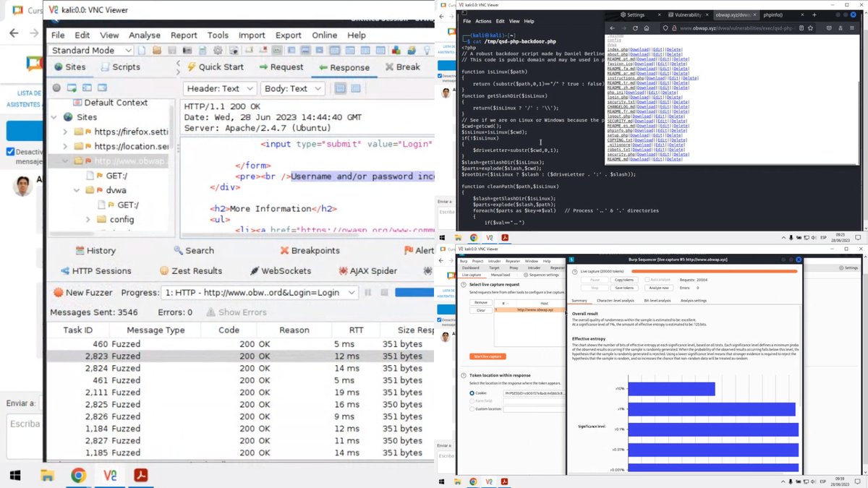This screenshot has width=868, height=488.
Task: Open the Analyse menu in ZAP
Action: coord(145,35)
